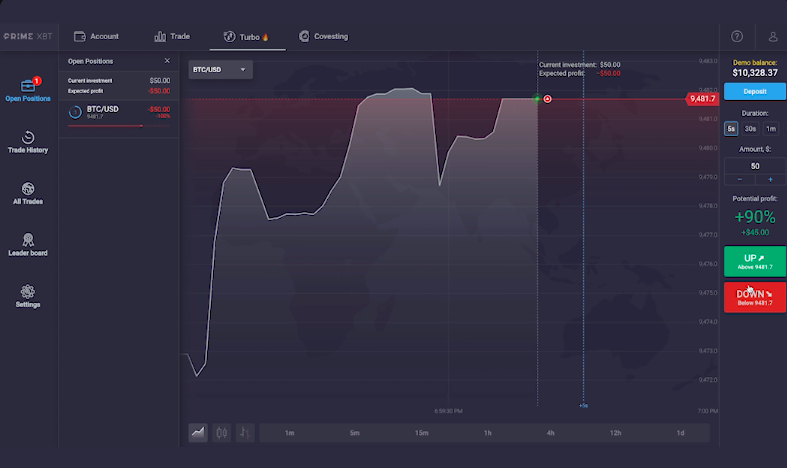787x468 pixels.
Task: Open the Account tab
Action: point(96,36)
